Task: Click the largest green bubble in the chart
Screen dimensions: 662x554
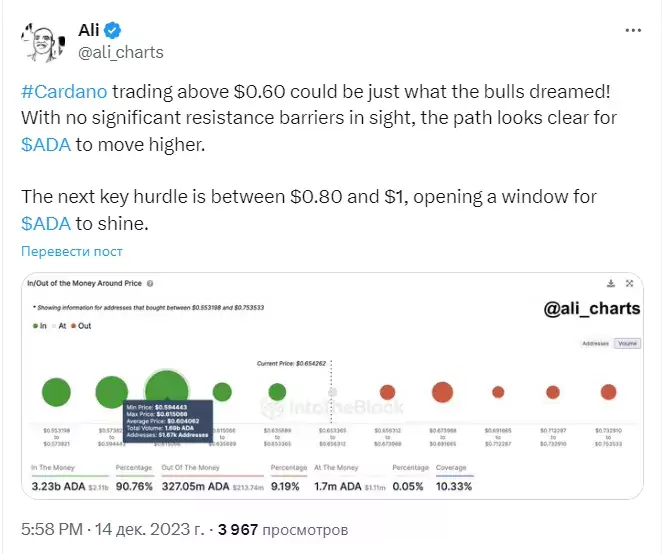Action: [167, 392]
